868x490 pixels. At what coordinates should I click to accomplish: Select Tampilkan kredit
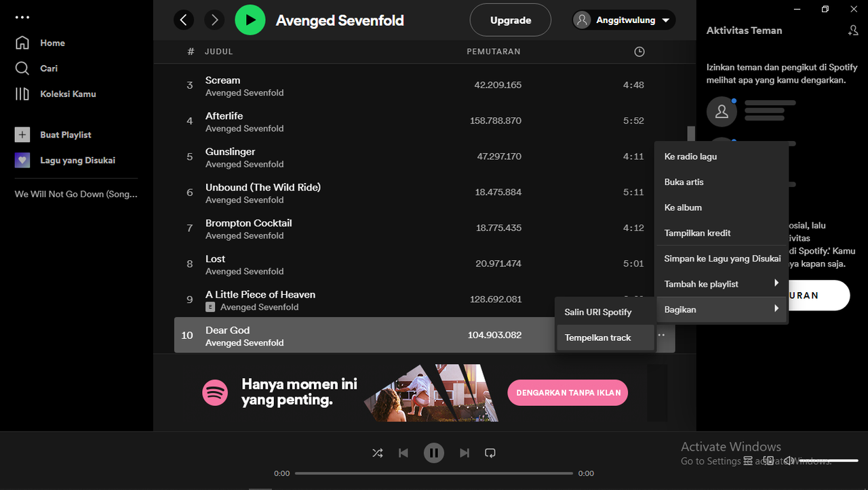coord(722,233)
